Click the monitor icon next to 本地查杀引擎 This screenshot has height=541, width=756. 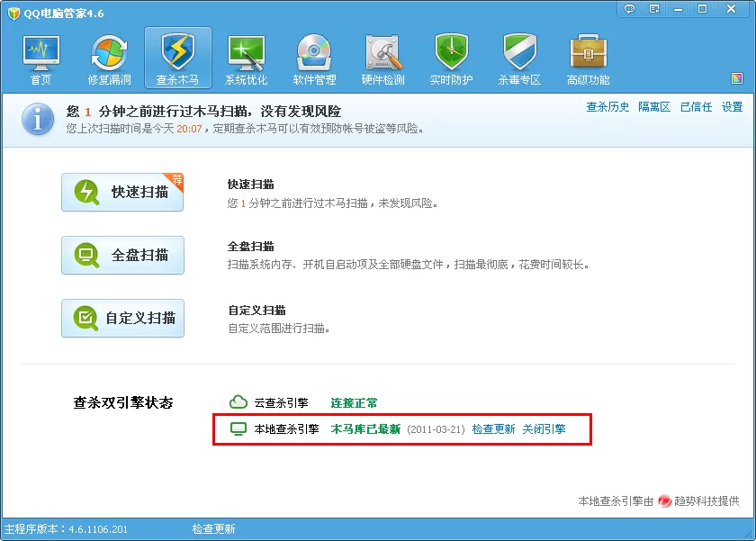[238, 428]
